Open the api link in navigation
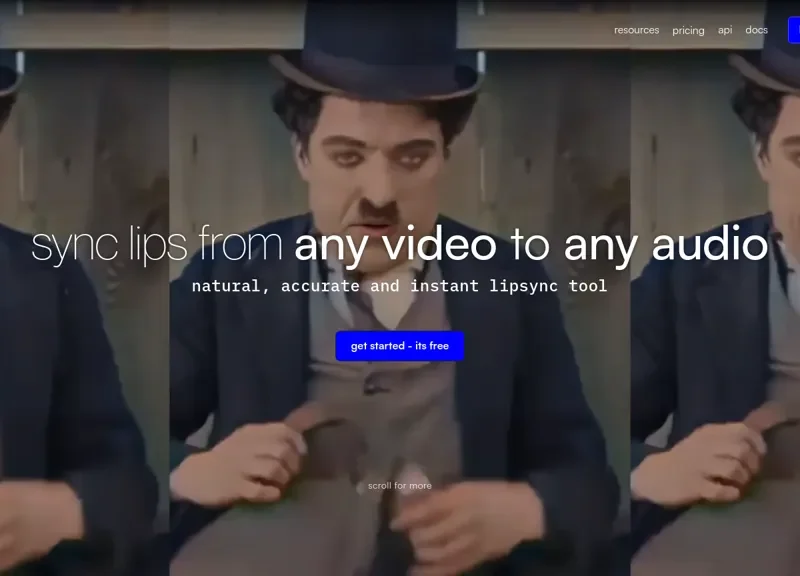The image size is (800, 576). 725,30
